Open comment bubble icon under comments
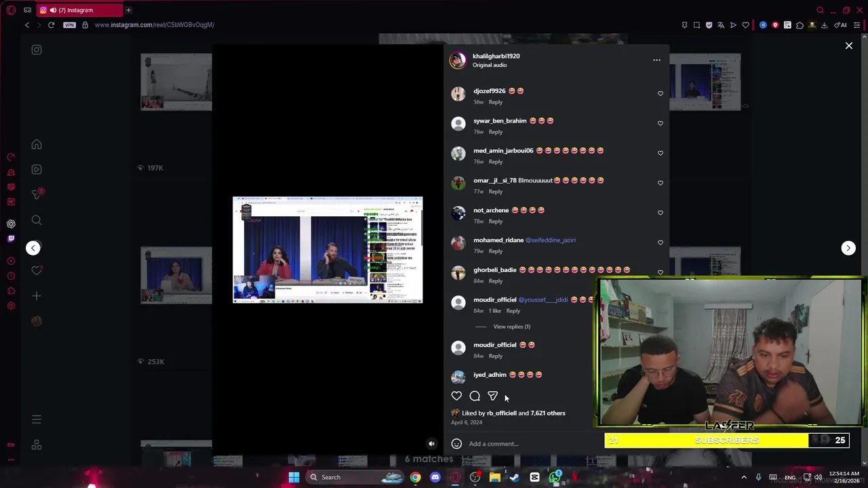 pos(475,396)
